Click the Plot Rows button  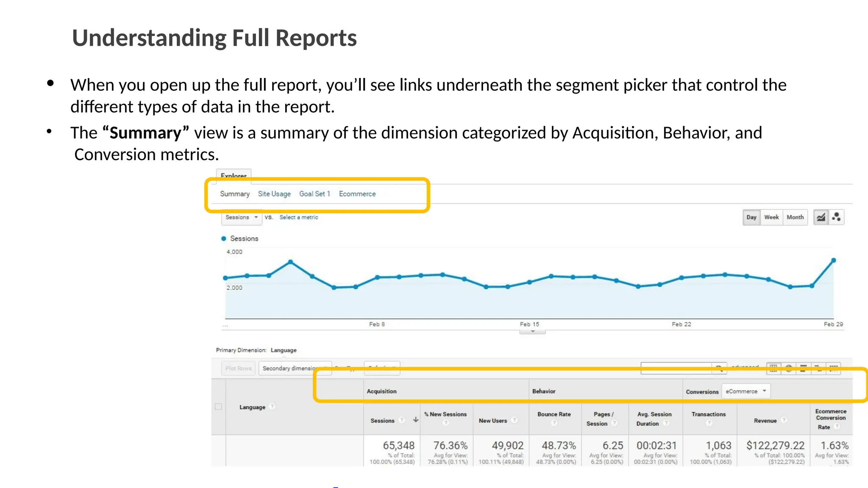point(238,368)
